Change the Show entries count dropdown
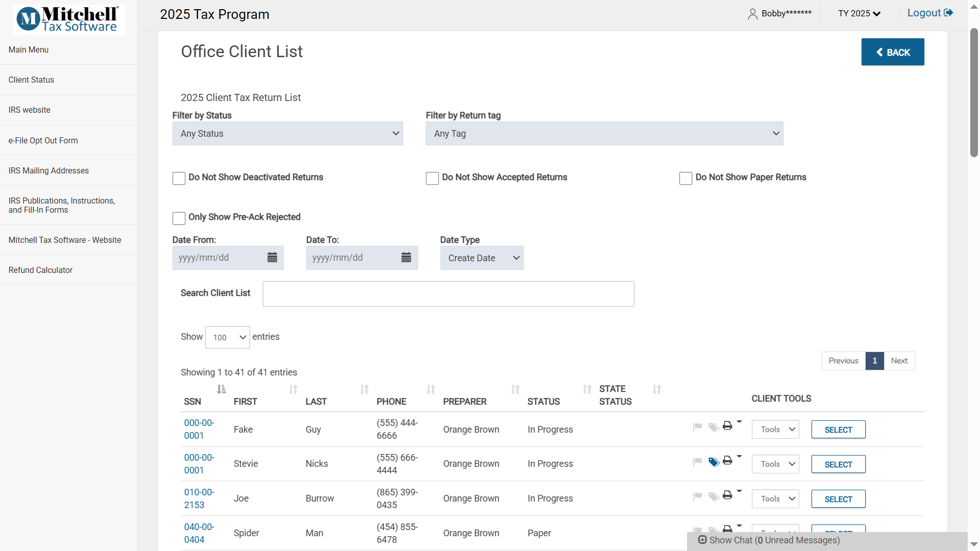 point(227,337)
